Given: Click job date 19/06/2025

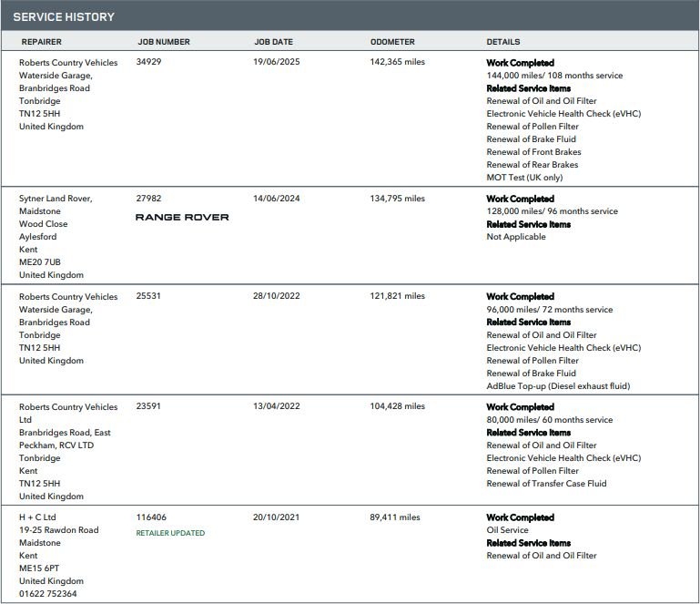Looking at the screenshot, I should pyautogui.click(x=277, y=62).
